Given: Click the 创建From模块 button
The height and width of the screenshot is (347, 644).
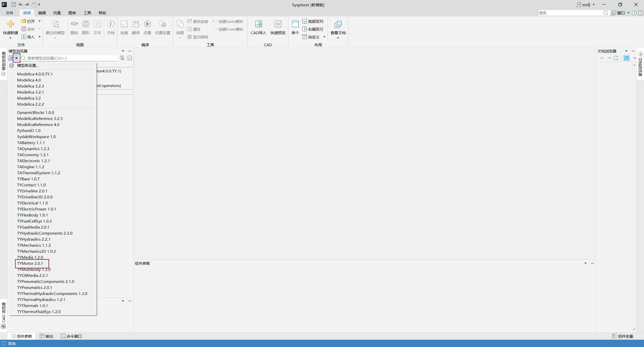Looking at the screenshot, I should (x=228, y=29).
